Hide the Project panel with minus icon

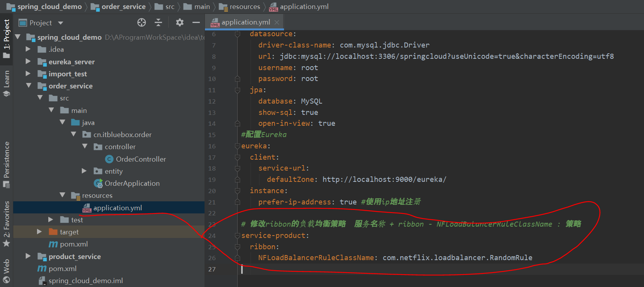pyautogui.click(x=196, y=23)
